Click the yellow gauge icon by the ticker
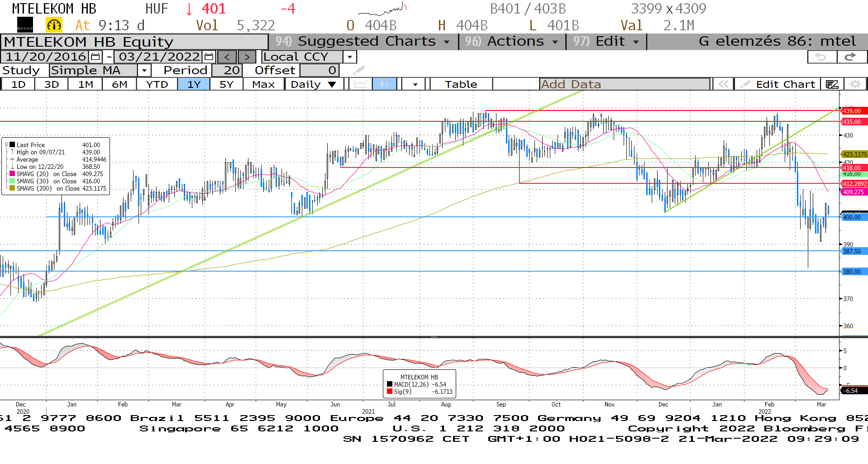The height and width of the screenshot is (464, 868). click(x=54, y=25)
